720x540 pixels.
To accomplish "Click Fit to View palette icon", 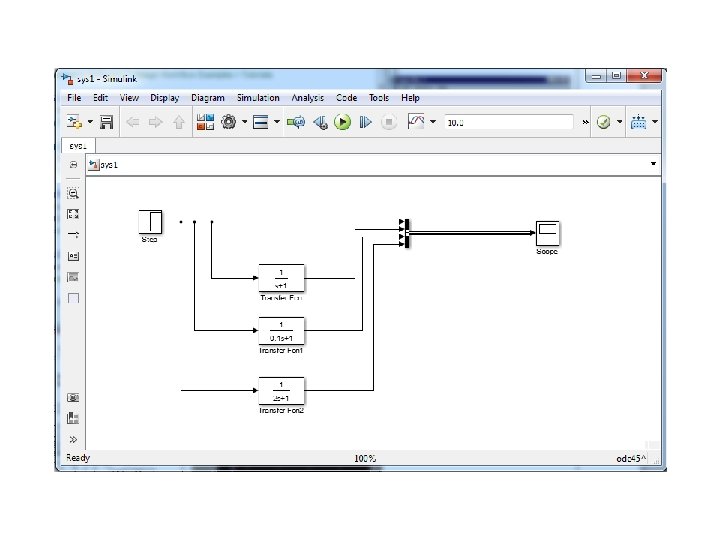I will pos(73,214).
